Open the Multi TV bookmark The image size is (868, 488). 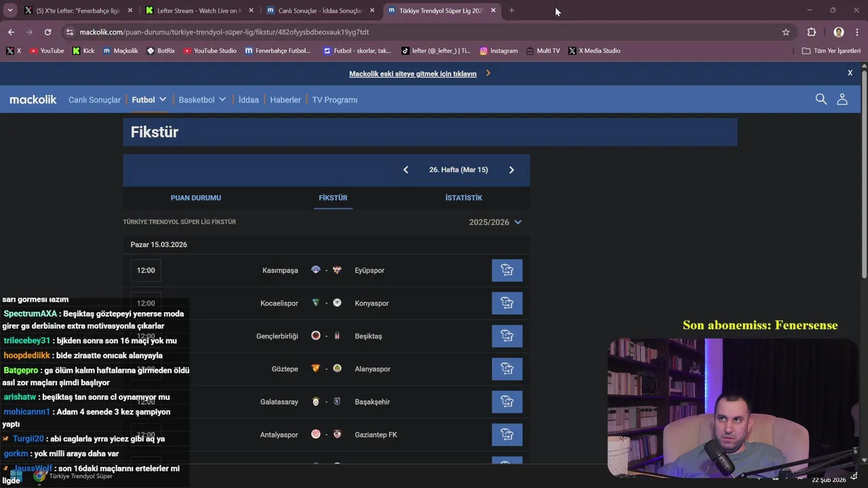tap(543, 51)
